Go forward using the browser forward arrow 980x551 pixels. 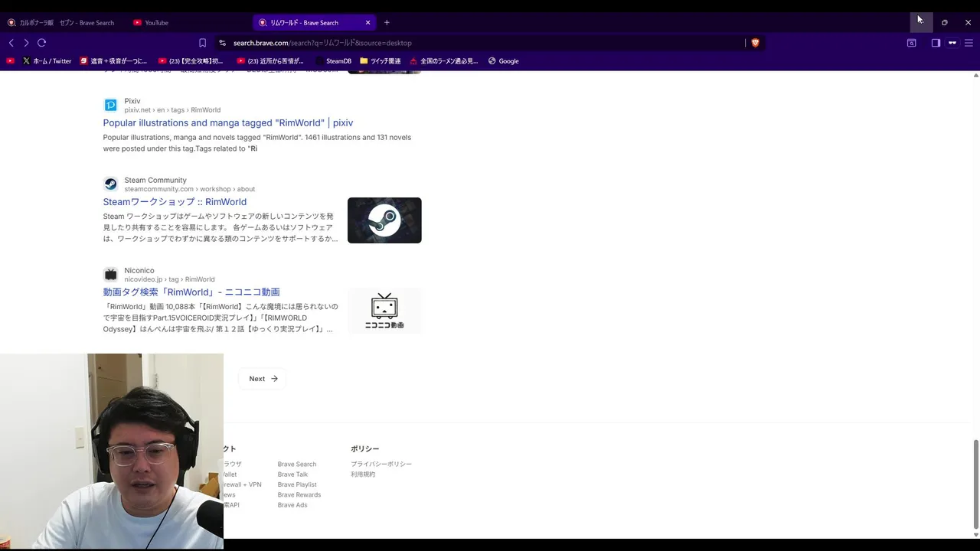[26, 43]
